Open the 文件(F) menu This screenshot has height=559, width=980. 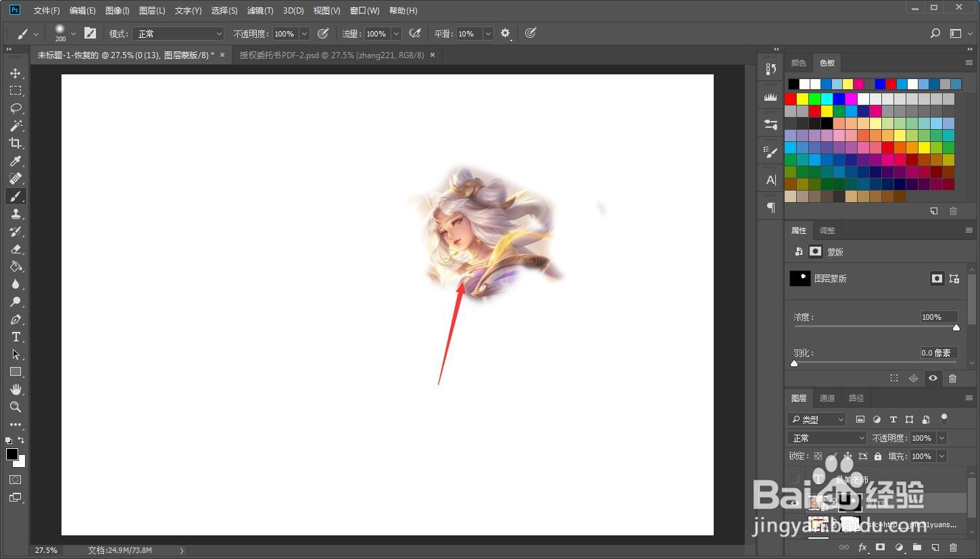[x=47, y=11]
